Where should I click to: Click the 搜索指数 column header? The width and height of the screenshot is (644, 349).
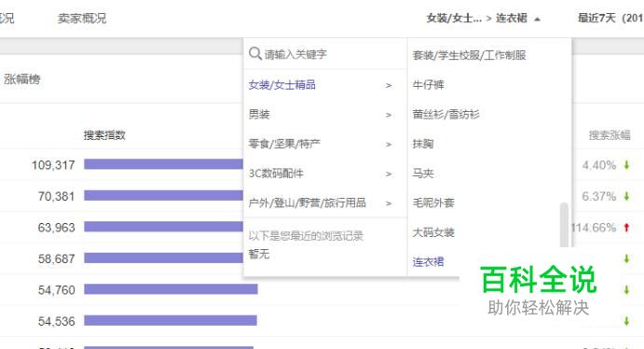[x=104, y=134]
